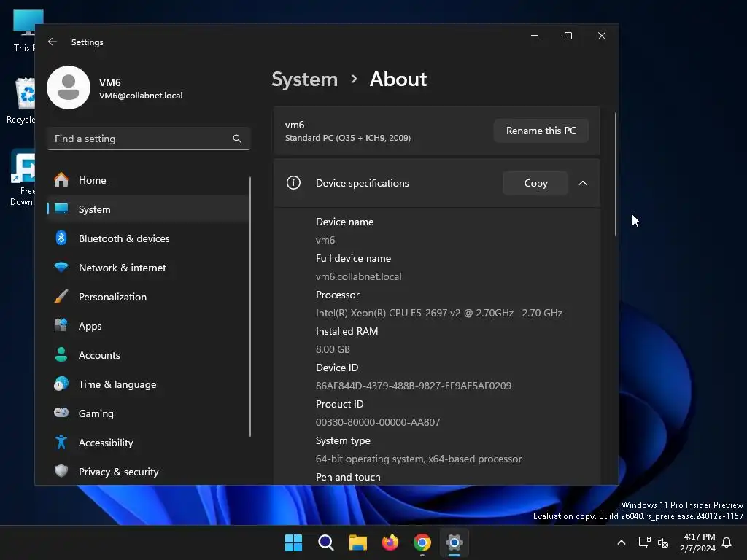This screenshot has height=560, width=747.
Task: Click 64-bit operating system text
Action: [x=419, y=459]
